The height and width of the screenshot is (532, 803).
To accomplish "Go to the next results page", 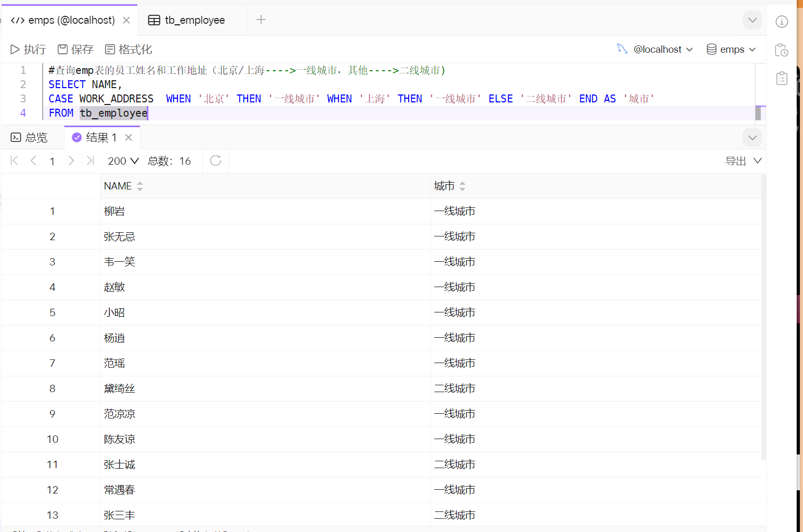I will [x=71, y=161].
